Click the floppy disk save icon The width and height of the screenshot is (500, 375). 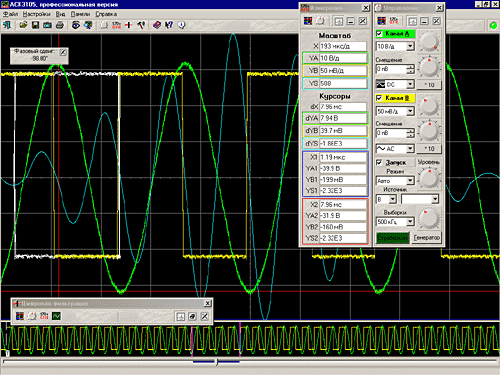pos(35,25)
